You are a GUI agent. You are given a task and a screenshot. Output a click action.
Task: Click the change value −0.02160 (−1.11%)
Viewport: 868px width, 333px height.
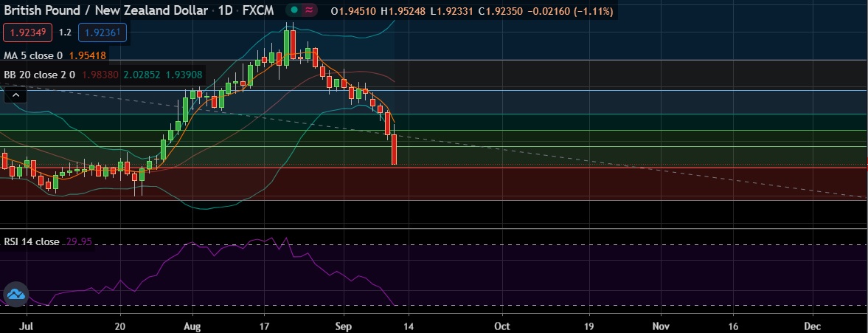tap(569, 11)
